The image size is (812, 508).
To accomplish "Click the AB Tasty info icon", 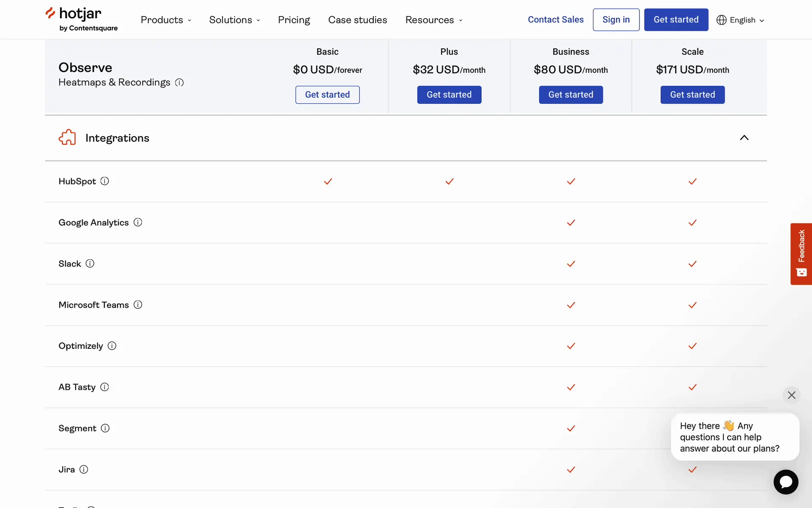I will (104, 387).
